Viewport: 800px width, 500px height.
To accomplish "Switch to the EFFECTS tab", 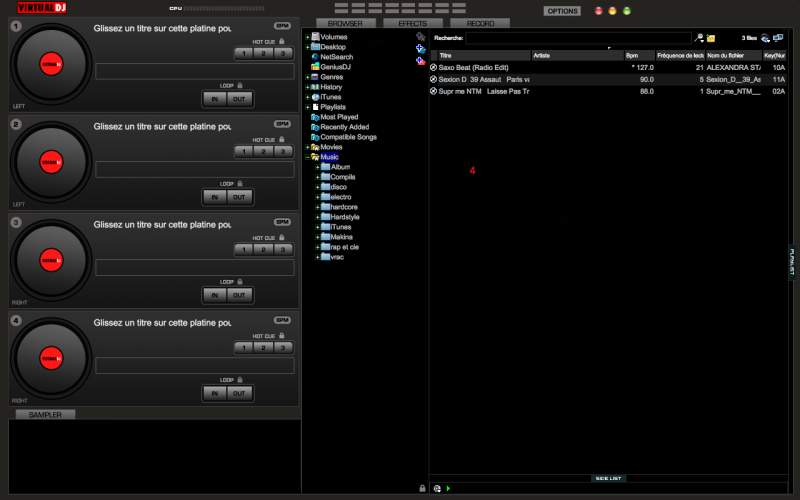I will (x=412, y=22).
